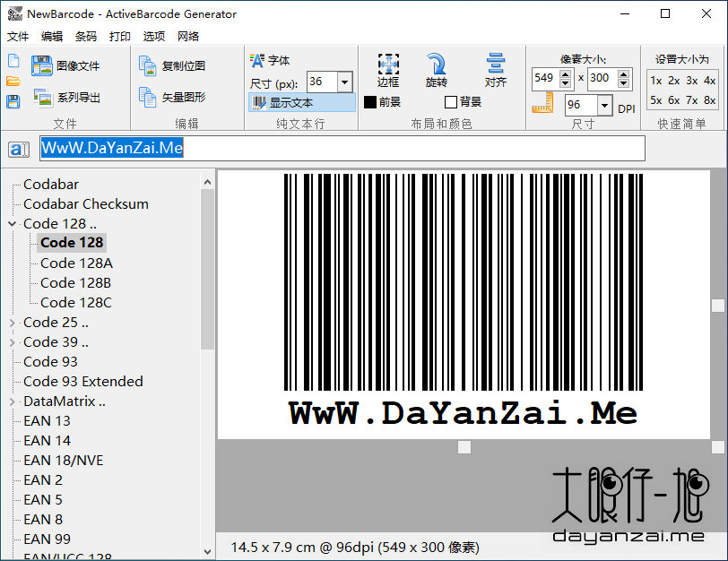This screenshot has height=561, width=728.
Task: Click the font size value field 36
Action: point(323,82)
